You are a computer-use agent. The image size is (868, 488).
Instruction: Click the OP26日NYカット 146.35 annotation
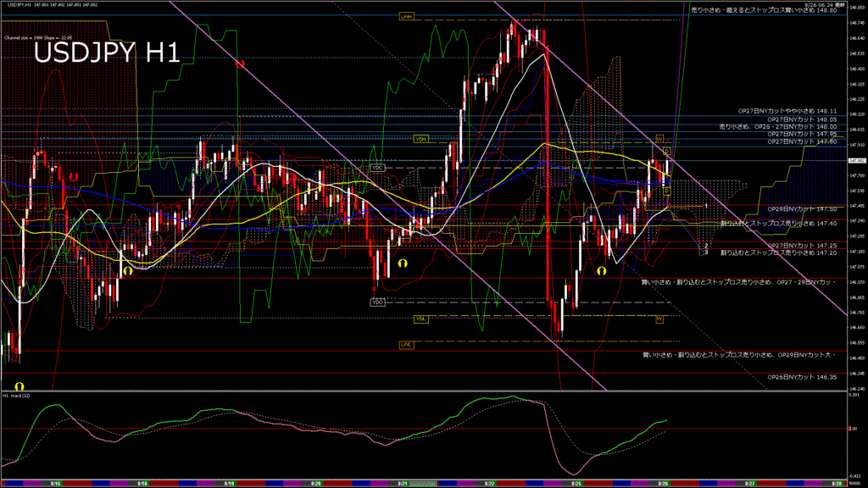click(802, 377)
